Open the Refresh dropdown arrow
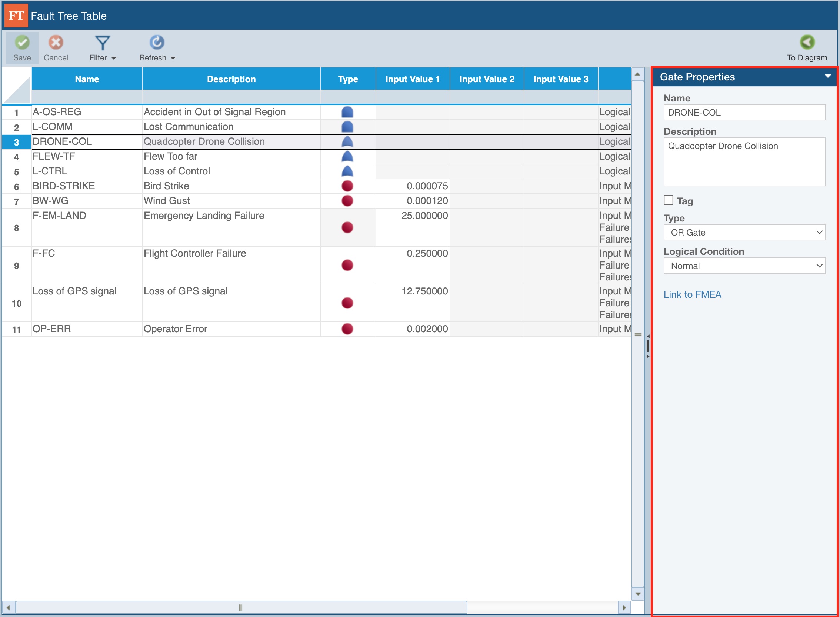This screenshot has height=617, width=840. click(x=173, y=58)
